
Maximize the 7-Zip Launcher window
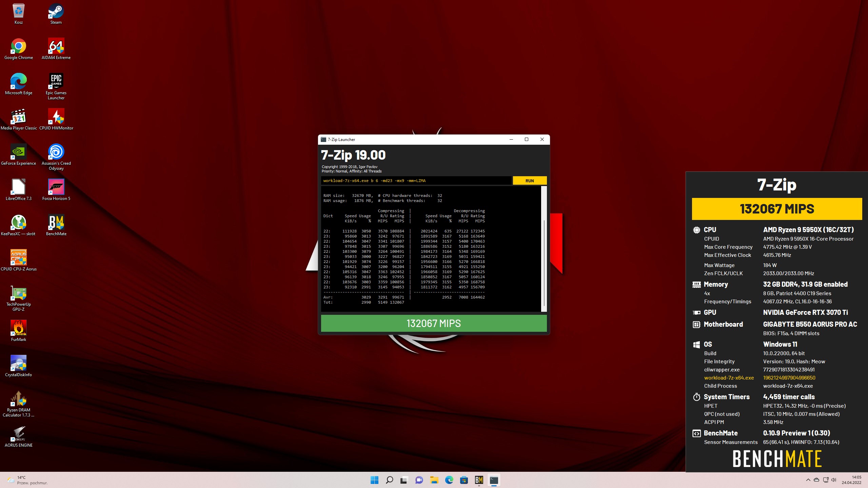tap(527, 139)
